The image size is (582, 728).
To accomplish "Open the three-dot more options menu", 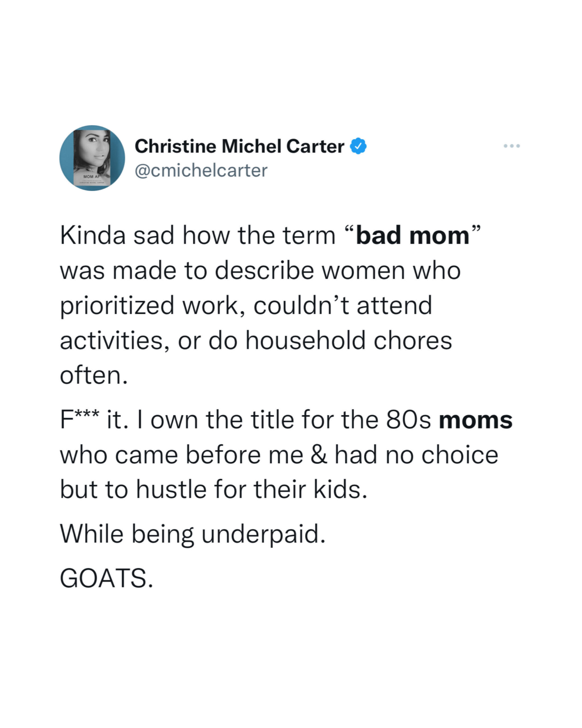I will tap(512, 146).
